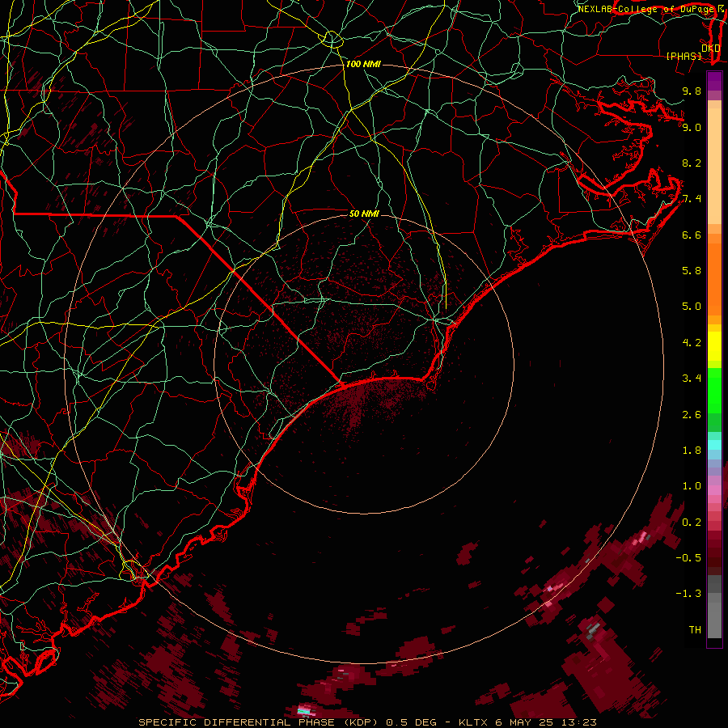Select the 9.0 value on the KDP scale
Viewport: 728px width, 728px height.
coord(692,127)
